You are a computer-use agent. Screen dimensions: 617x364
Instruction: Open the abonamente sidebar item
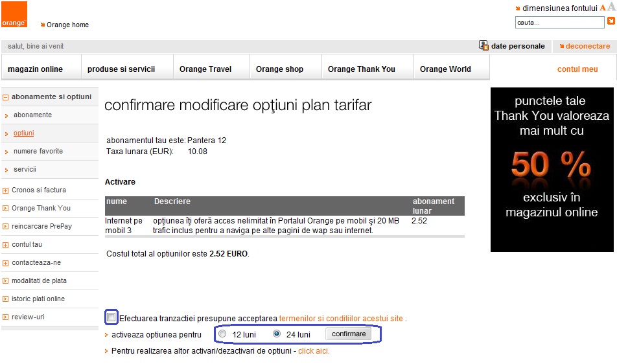(x=32, y=115)
